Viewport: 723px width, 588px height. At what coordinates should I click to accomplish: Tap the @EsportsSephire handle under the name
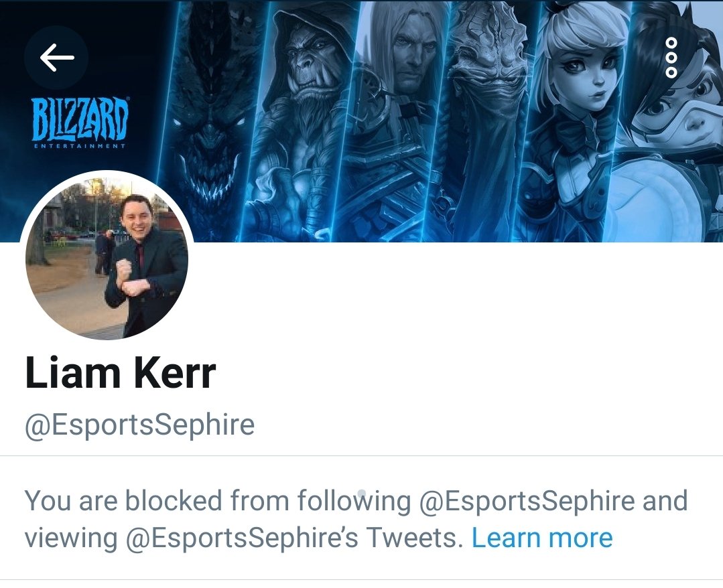click(139, 425)
